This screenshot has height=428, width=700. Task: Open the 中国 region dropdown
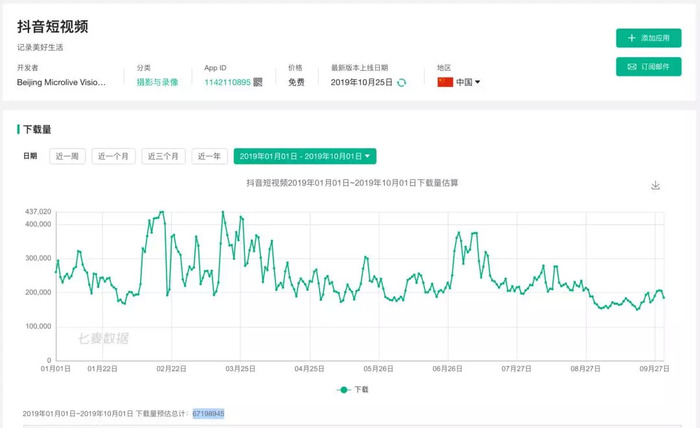point(468,82)
